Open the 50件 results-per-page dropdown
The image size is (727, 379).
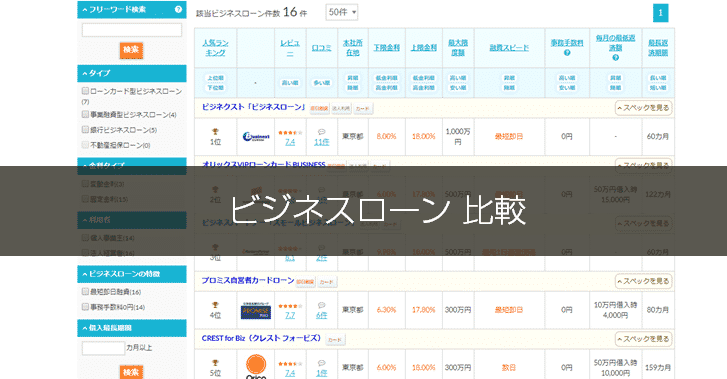click(x=342, y=13)
